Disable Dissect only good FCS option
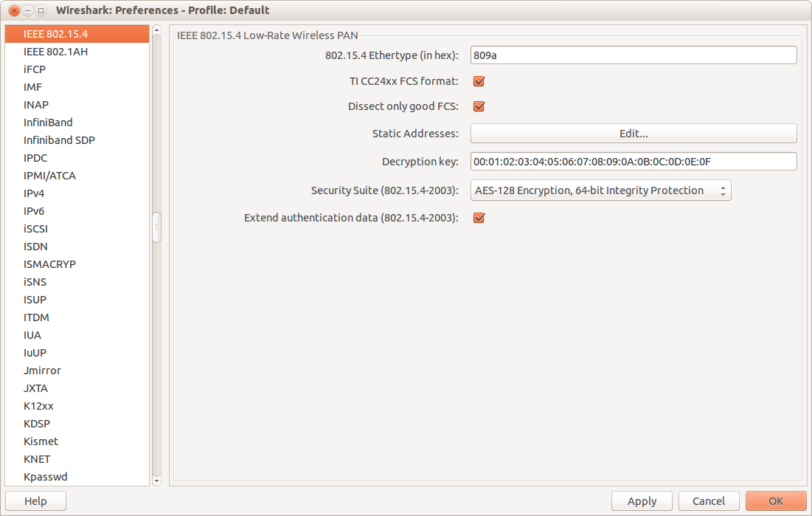Screen dimensions: 812x516 (x=479, y=106)
